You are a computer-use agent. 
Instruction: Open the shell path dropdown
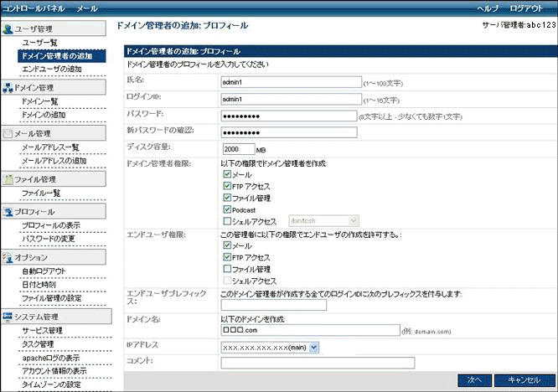[323, 221]
